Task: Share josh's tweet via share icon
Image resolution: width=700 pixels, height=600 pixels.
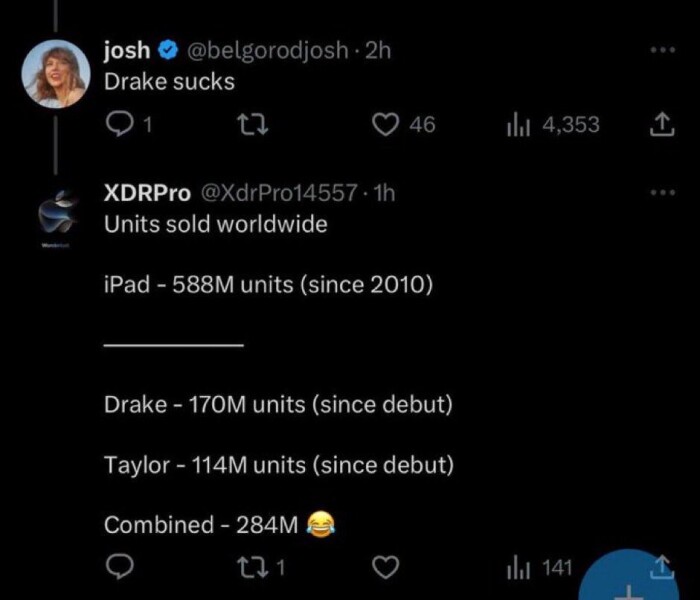Action: [x=661, y=124]
